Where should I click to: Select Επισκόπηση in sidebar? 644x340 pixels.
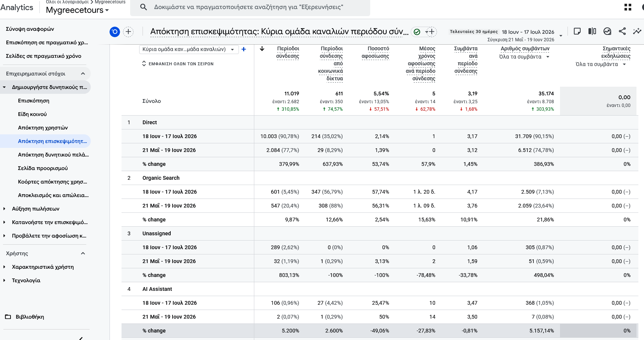[x=33, y=101]
